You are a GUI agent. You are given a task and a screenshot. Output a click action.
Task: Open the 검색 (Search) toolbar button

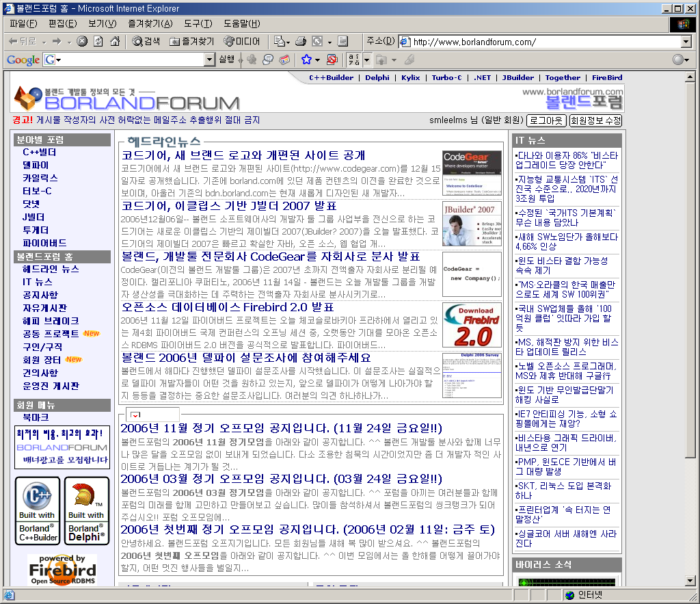coord(146,42)
